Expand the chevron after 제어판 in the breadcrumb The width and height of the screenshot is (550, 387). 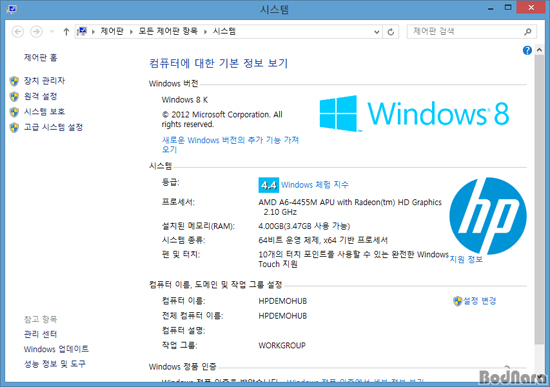tap(131, 32)
